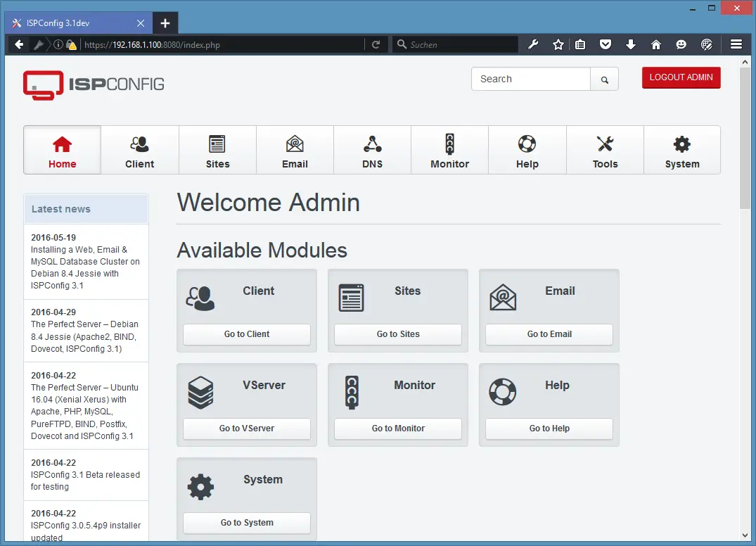
Task: Click the VServer stacked-layers icon
Action: [200, 393]
